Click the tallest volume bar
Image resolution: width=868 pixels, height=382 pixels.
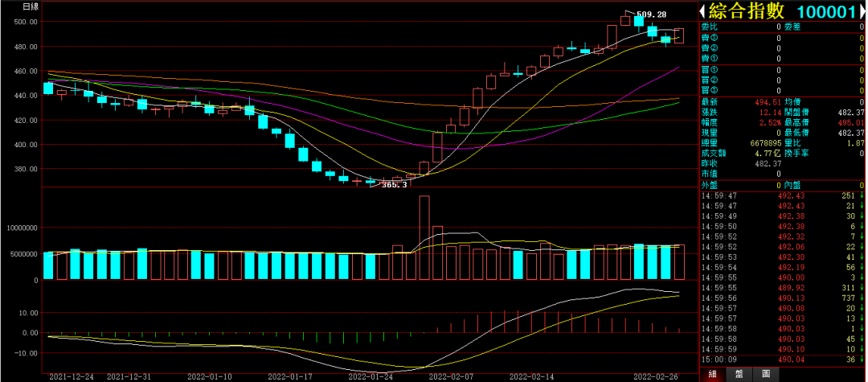click(x=424, y=237)
